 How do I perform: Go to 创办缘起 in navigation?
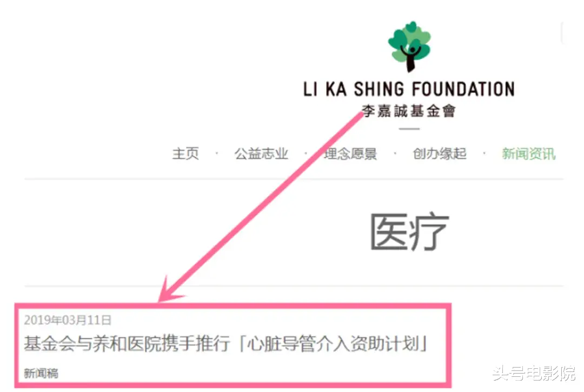(x=440, y=154)
